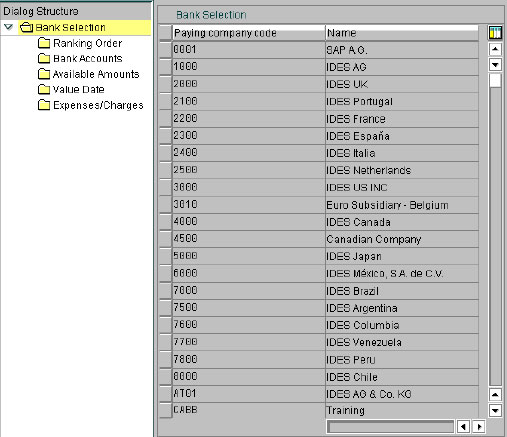Click company code cell 5000
This screenshot has width=507, height=437.
pyautogui.click(x=249, y=256)
